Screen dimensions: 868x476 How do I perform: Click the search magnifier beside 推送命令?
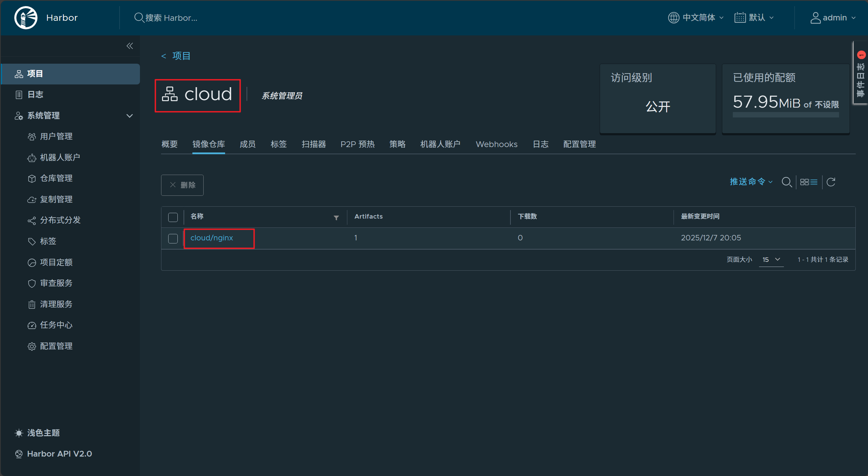(x=786, y=182)
